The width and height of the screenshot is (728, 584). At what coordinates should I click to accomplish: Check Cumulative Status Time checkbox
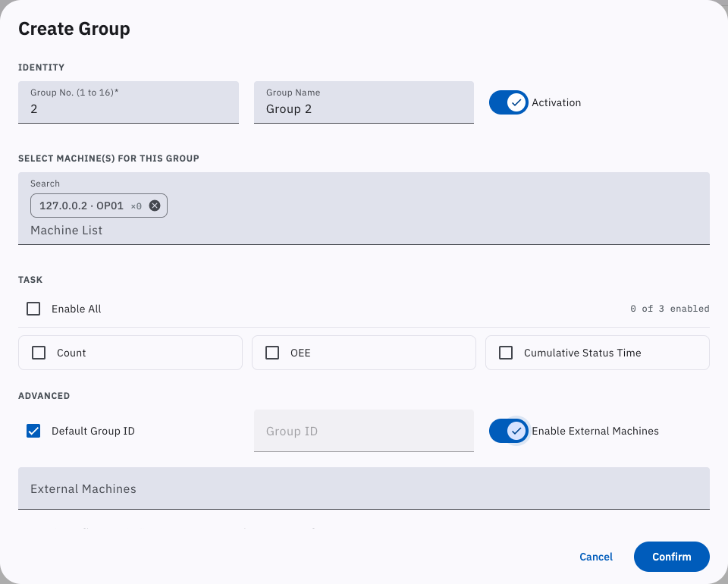coord(506,353)
